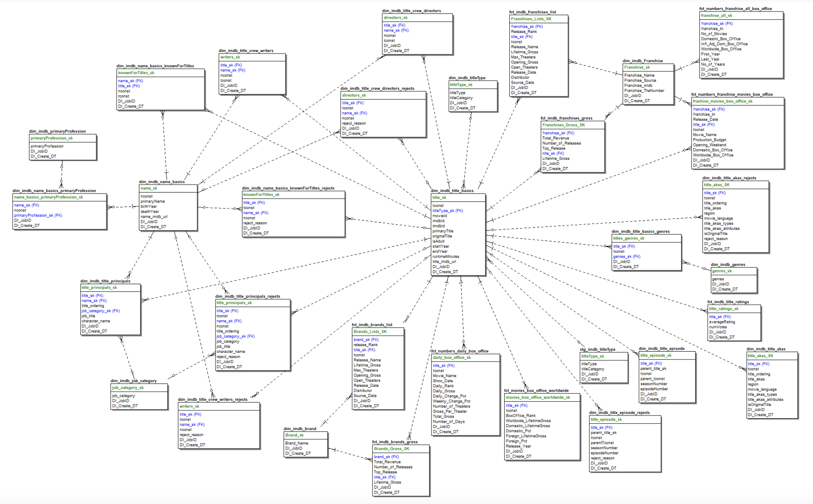Select the Franchise_TheNumber field
The image size is (813, 504).
[x=644, y=90]
